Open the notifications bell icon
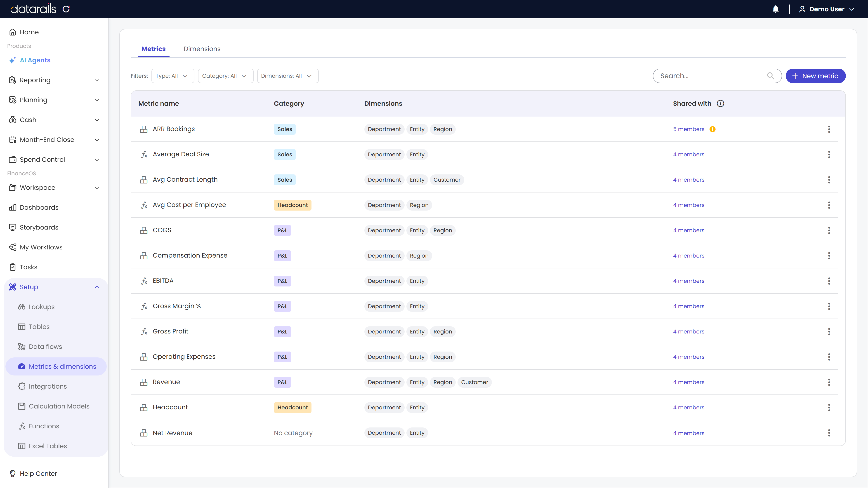This screenshot has width=868, height=488. pyautogui.click(x=775, y=9)
